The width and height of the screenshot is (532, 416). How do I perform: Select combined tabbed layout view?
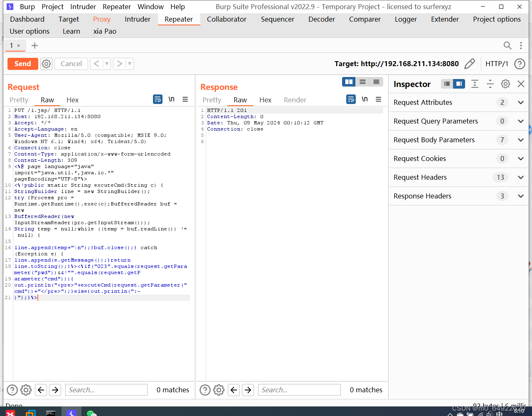pos(376,82)
